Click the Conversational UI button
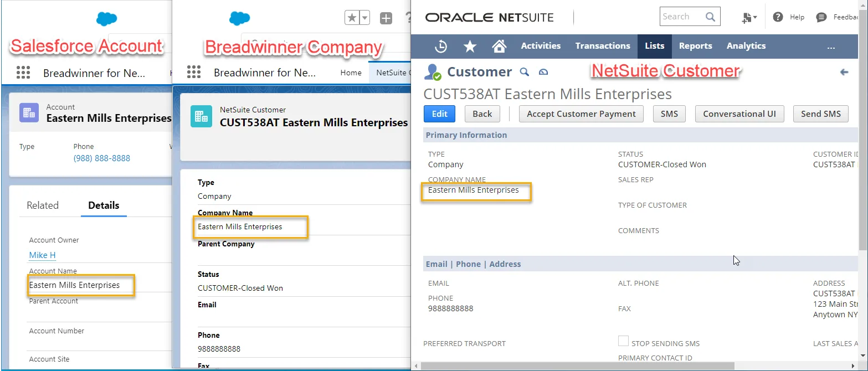 click(739, 114)
